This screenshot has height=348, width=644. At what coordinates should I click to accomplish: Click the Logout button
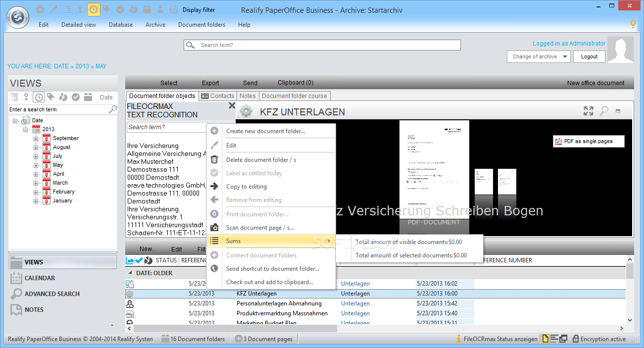[589, 56]
